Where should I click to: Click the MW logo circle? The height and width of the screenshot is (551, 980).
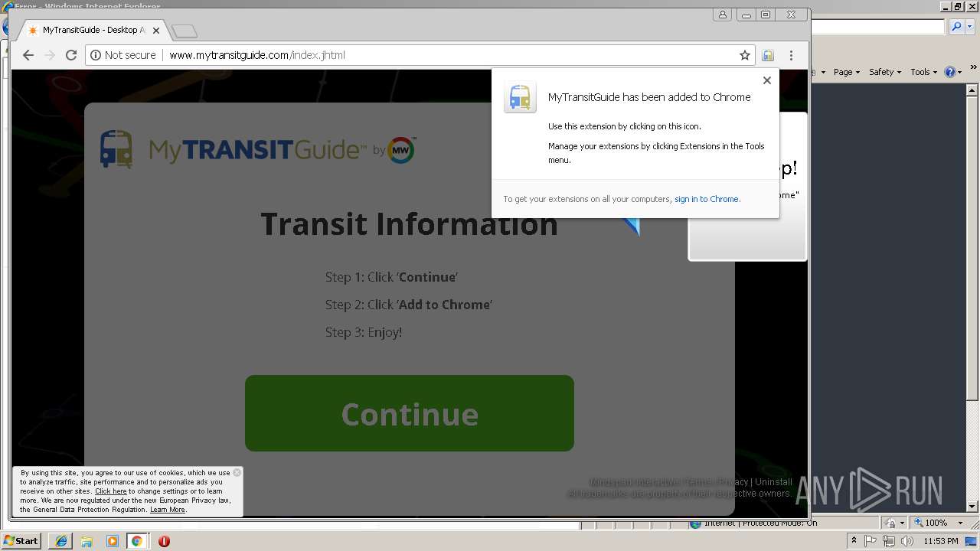[401, 150]
